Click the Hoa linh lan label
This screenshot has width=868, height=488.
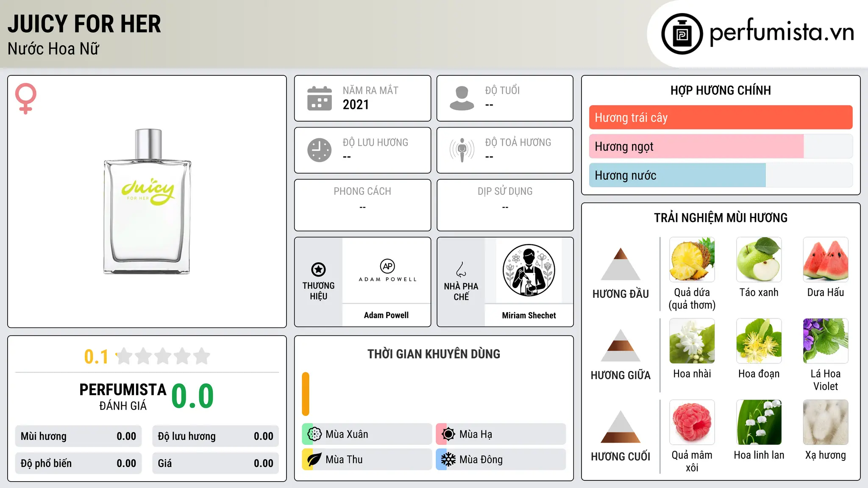coord(759,455)
